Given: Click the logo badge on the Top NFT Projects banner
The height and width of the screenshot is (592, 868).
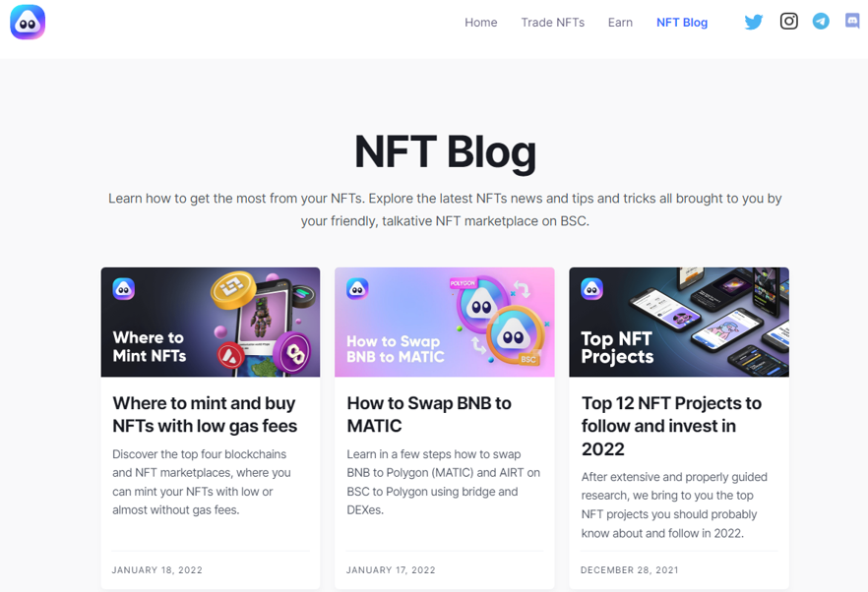Looking at the screenshot, I should (591, 289).
